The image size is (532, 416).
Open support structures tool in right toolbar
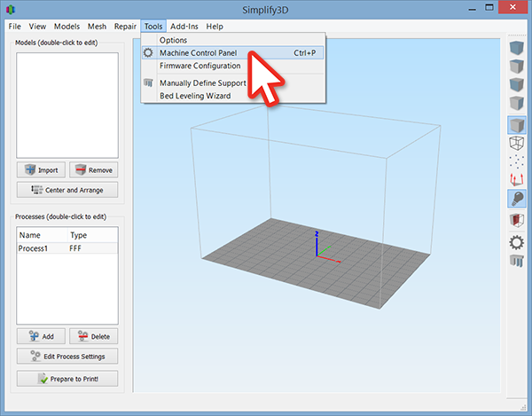pyautogui.click(x=517, y=261)
